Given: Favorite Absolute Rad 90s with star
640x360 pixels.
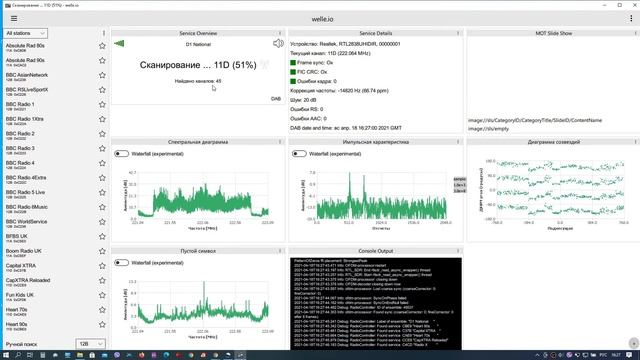Looking at the screenshot, I should pyautogui.click(x=102, y=61).
